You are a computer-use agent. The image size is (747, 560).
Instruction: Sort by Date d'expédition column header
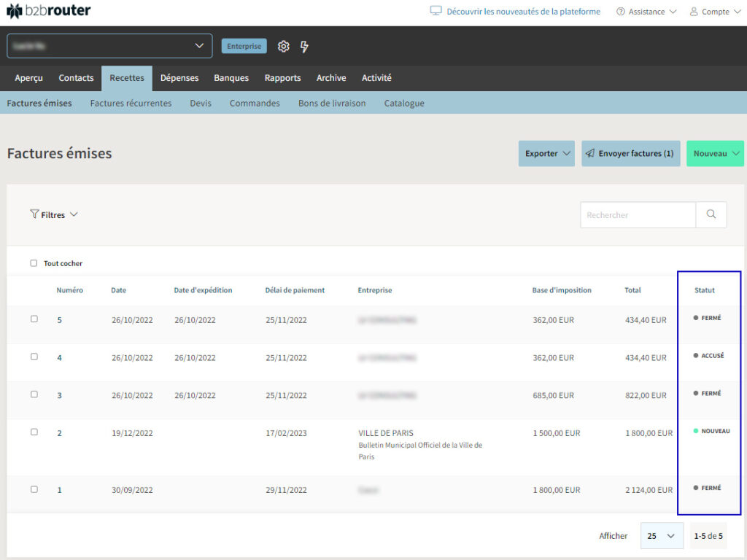coord(203,290)
